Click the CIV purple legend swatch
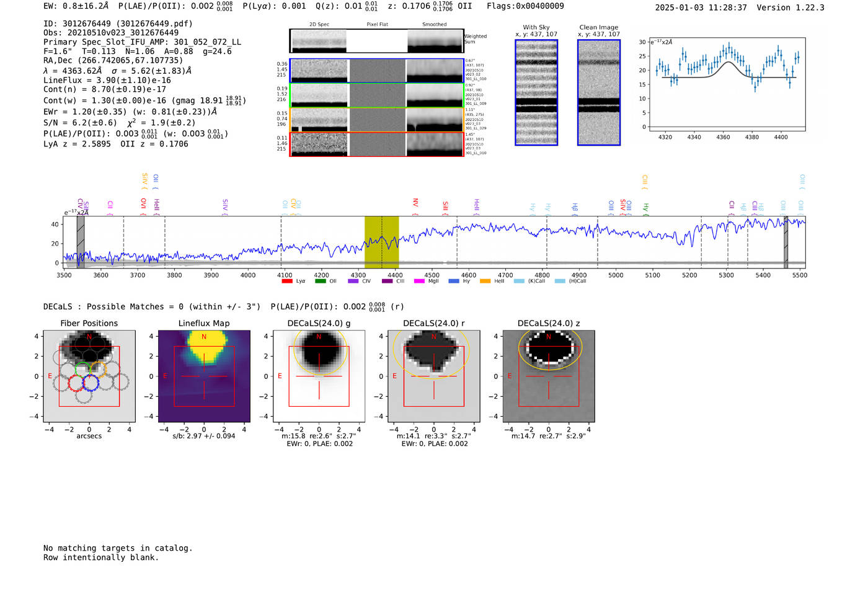The width and height of the screenshot is (868, 591). click(x=353, y=281)
